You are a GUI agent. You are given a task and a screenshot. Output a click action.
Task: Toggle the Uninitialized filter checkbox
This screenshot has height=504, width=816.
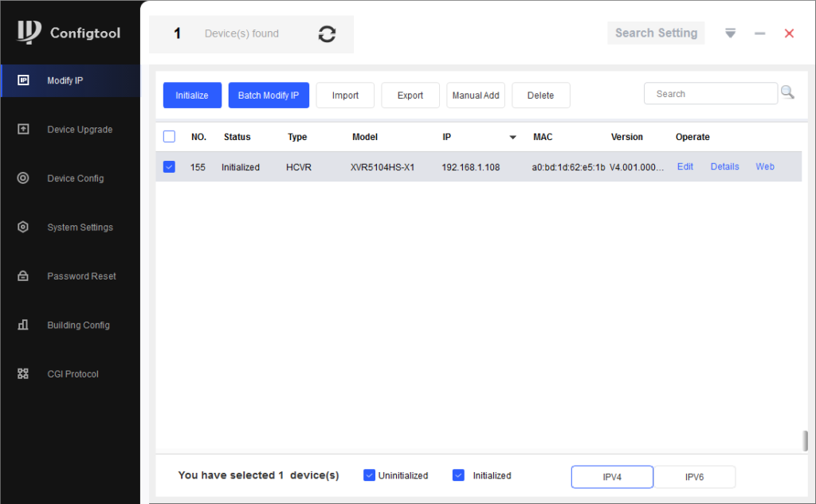[369, 475]
